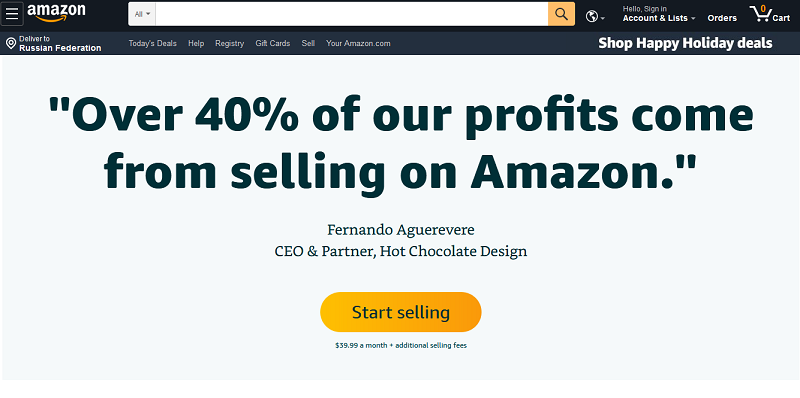Go to Help page
The height and width of the screenshot is (398, 800).
click(x=196, y=43)
